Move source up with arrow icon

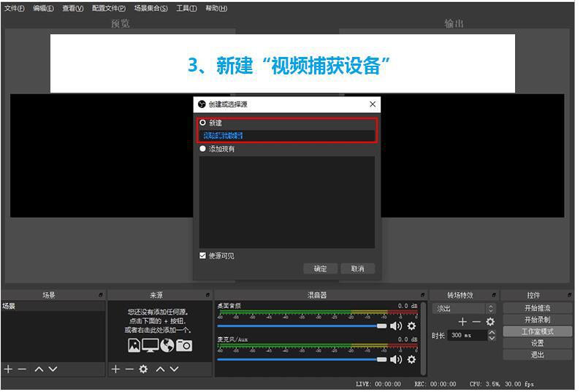click(x=160, y=369)
